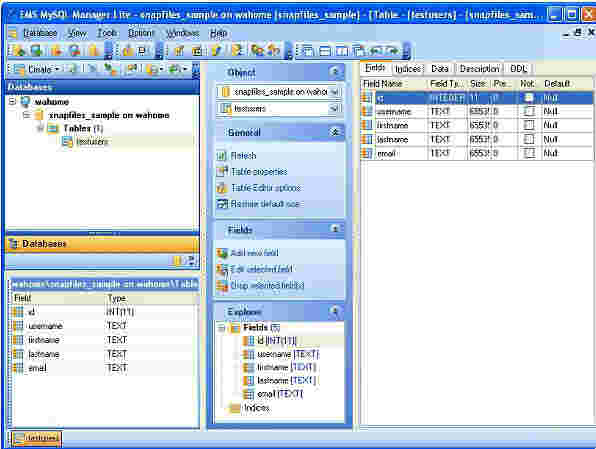
Task: Open the Database menu
Action: click(x=40, y=33)
